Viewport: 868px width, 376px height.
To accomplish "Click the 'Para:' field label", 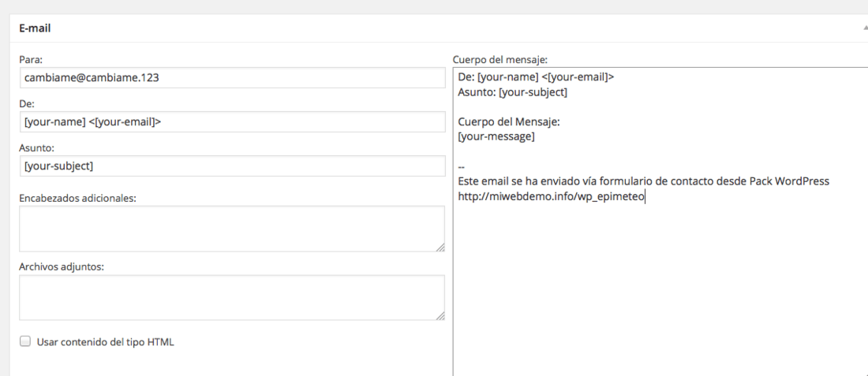I will 31,58.
